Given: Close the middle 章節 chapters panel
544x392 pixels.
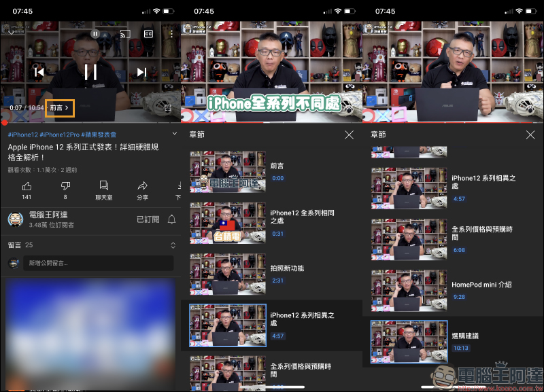Looking at the screenshot, I should coord(349,135).
